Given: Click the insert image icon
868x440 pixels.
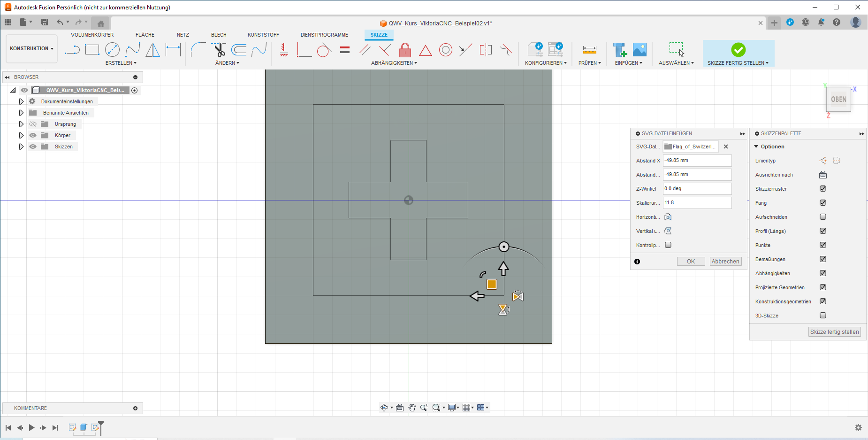Looking at the screenshot, I should (x=640, y=50).
